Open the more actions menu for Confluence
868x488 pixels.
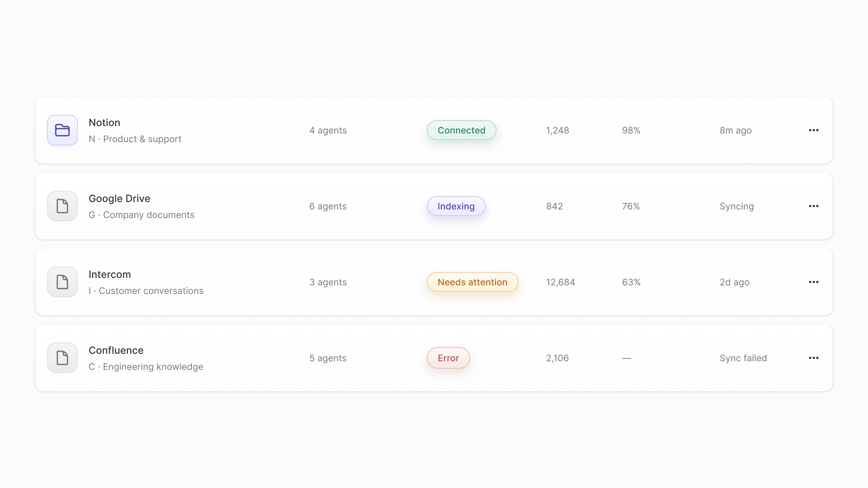[x=814, y=358]
